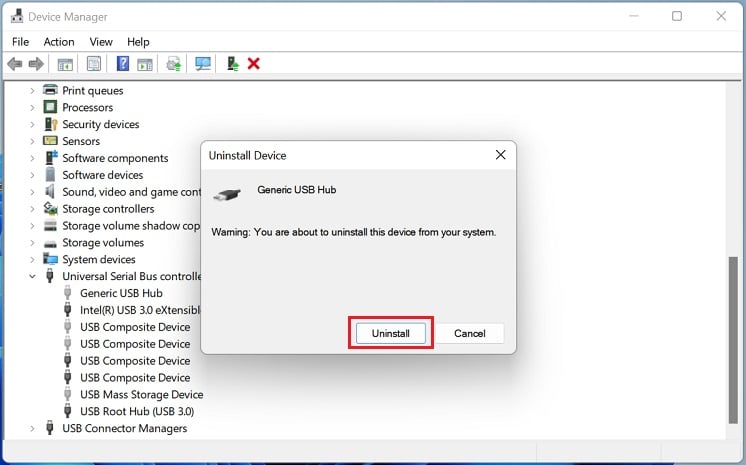Expand the Print queues category
The width and height of the screenshot is (746, 465).
(x=32, y=90)
